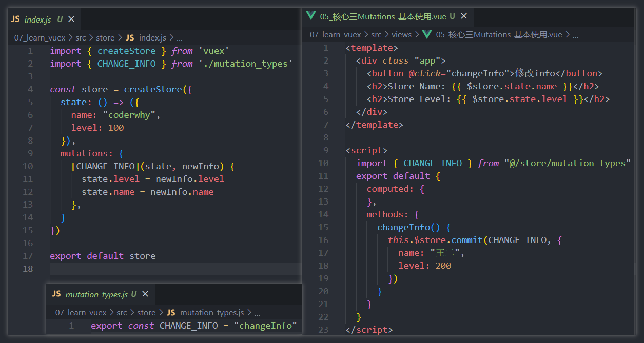Close the mutation_types.js tab
This screenshot has width=644, height=343.
pyautogui.click(x=145, y=294)
